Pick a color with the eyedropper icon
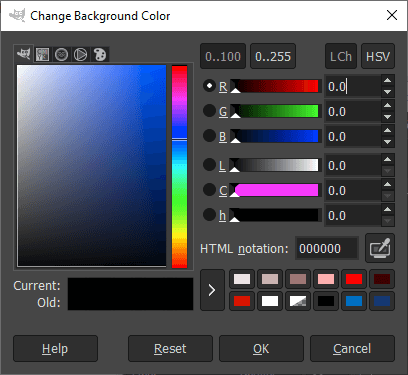The height and width of the screenshot is (375, 408). 380,248
